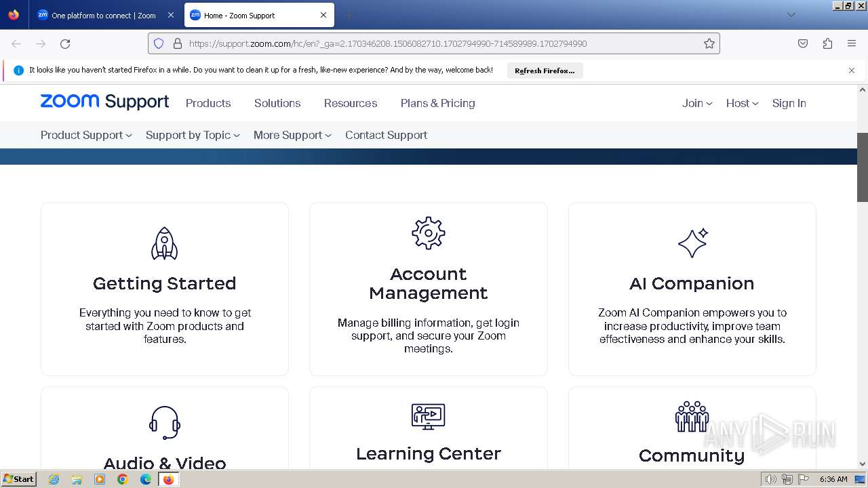Screen dimensions: 868x488
Task: Click the Audio & Video headset icon
Action: [x=165, y=423]
